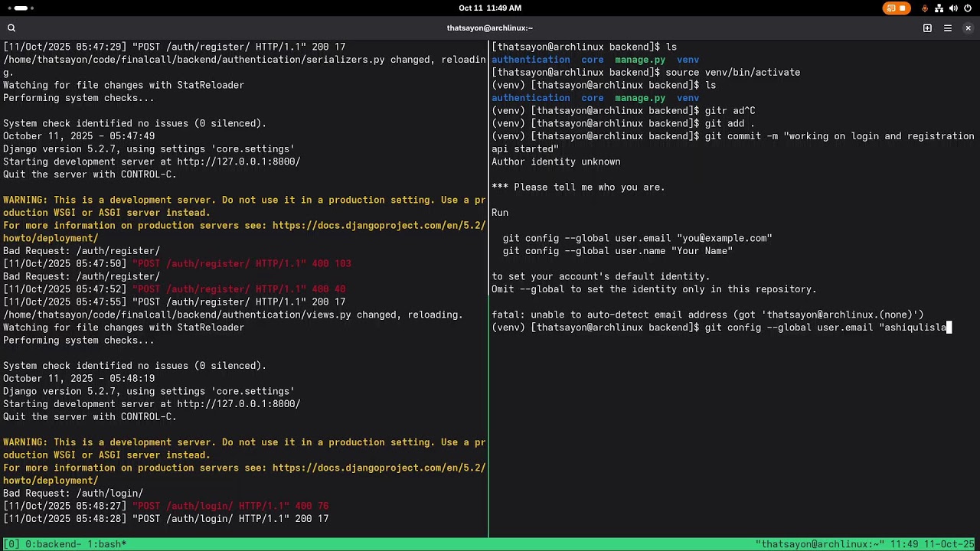Stop the screen recording indicator
980x551 pixels.
(x=896, y=8)
